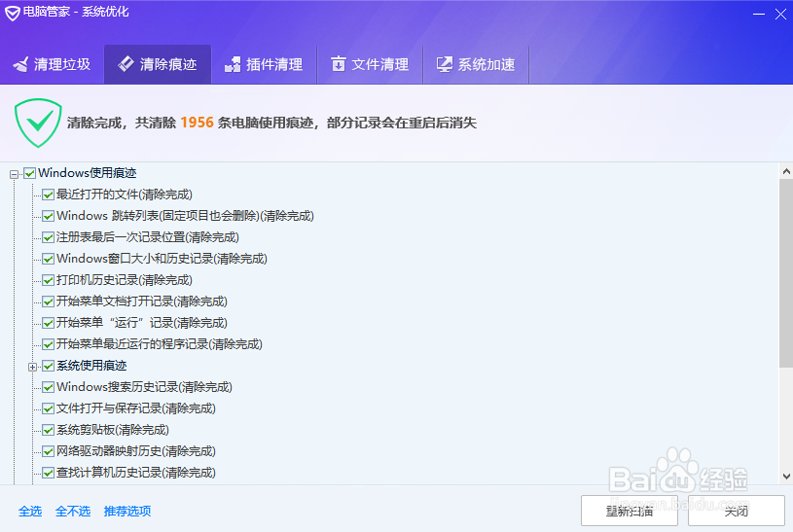The height and width of the screenshot is (532, 793).
Task: Toggle Windows搜索历史记录 checkbox
Action: pos(48,387)
